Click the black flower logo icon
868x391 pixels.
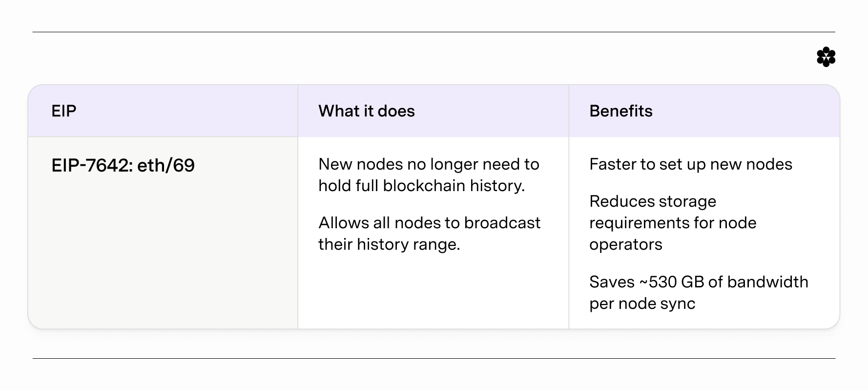[826, 57]
